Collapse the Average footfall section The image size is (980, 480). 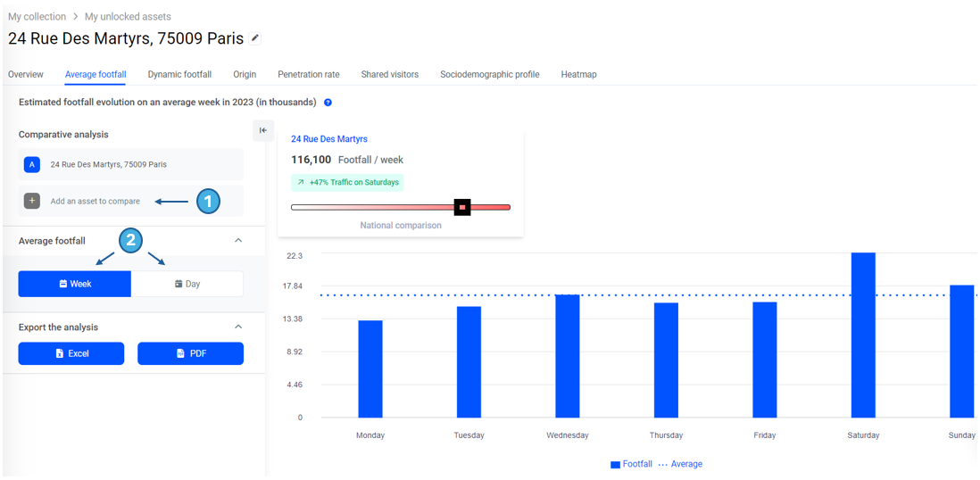pyautogui.click(x=238, y=241)
